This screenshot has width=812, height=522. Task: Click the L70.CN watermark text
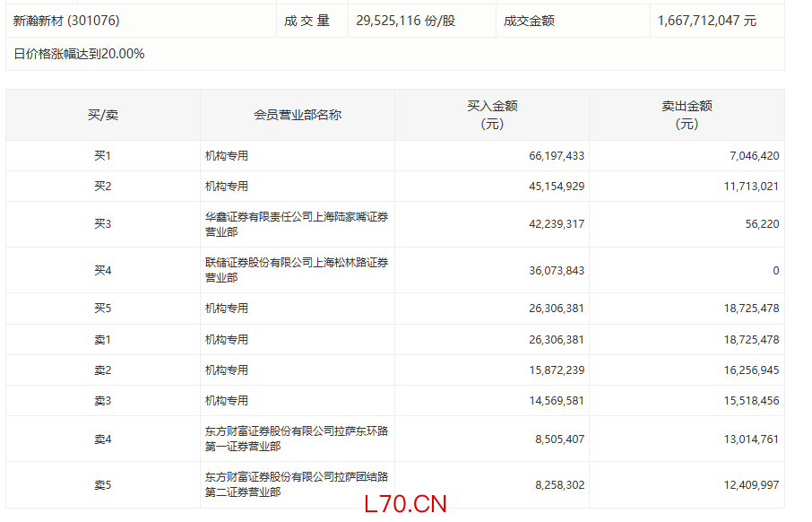pyautogui.click(x=405, y=504)
